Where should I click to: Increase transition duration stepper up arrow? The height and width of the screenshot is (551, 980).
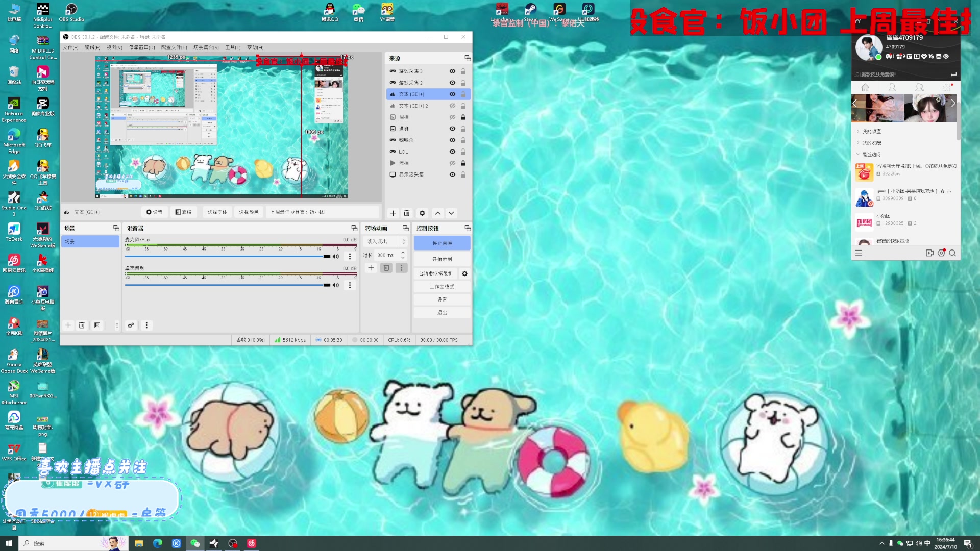[x=403, y=253]
